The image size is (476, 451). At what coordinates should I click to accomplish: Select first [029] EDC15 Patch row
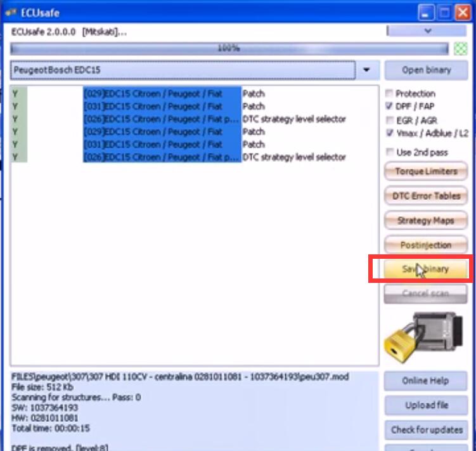195,93
